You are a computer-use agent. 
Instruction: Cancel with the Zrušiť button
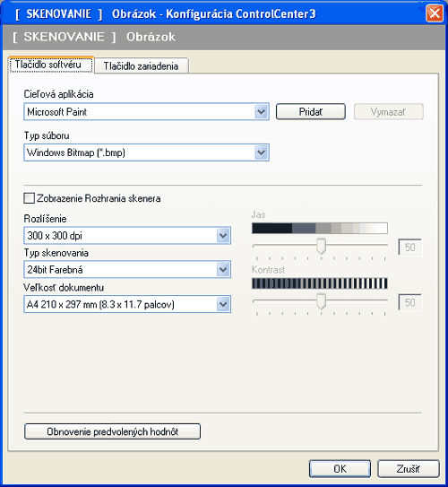[x=409, y=469]
